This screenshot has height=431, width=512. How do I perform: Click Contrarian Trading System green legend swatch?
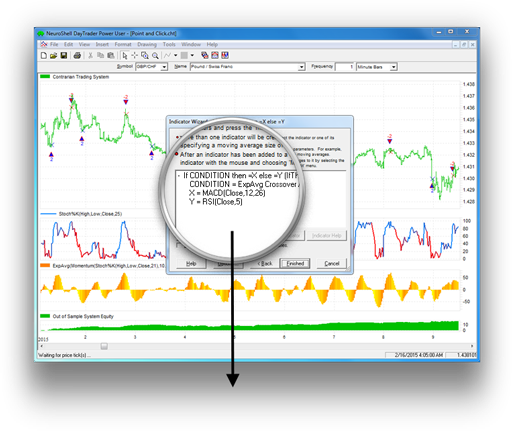[x=45, y=77]
